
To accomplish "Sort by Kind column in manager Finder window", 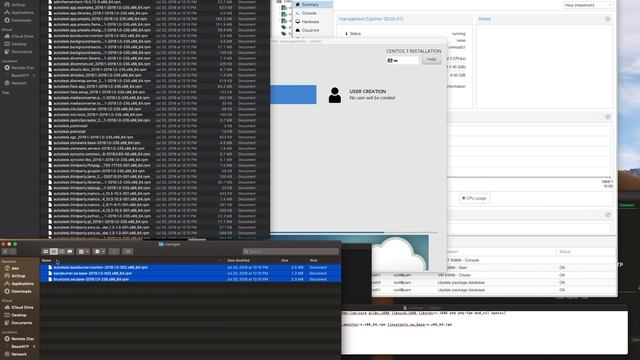I will click(313, 260).
